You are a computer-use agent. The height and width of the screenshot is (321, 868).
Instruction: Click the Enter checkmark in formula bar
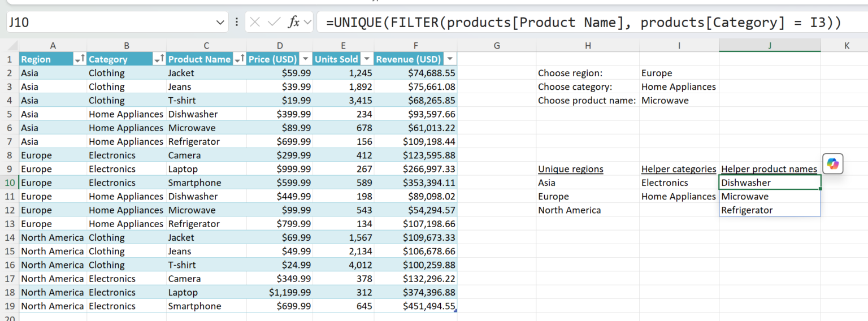point(274,23)
